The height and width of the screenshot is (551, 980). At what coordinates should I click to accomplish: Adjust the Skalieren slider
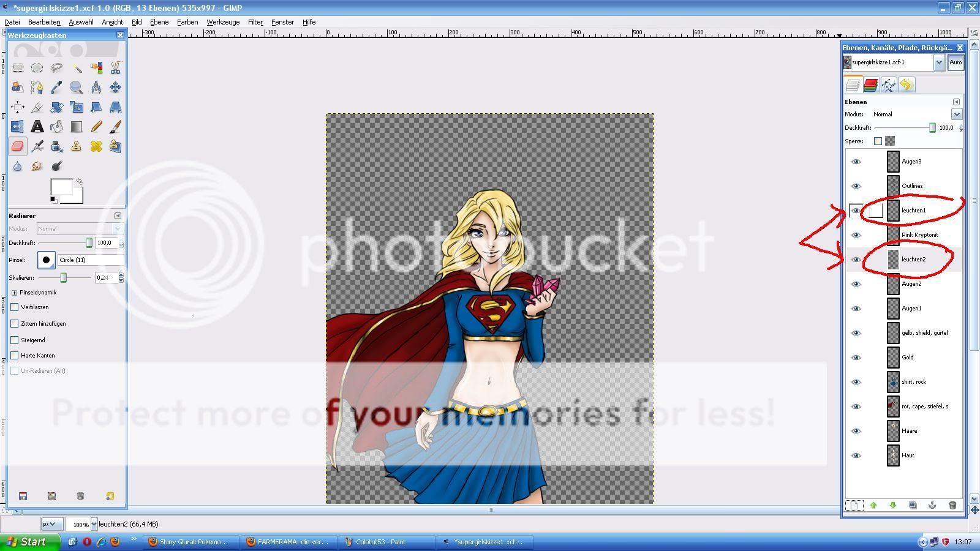click(63, 278)
